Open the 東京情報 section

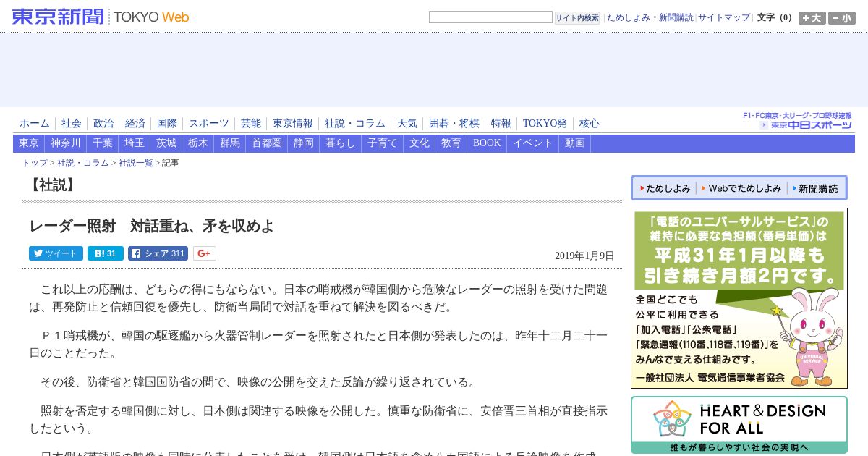[293, 124]
